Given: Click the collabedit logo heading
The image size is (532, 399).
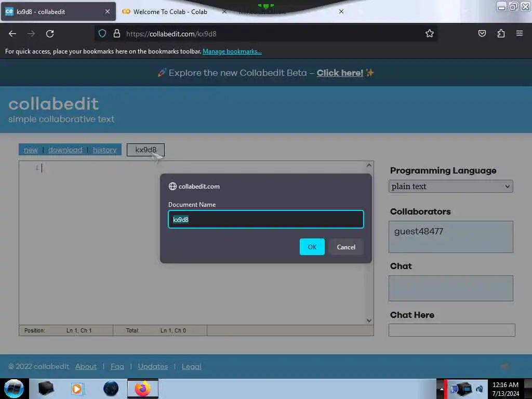Looking at the screenshot, I should (x=54, y=104).
